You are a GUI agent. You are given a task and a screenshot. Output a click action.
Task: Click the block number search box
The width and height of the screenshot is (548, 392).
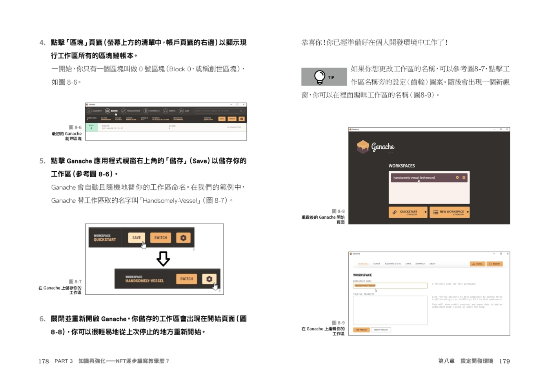point(218,111)
